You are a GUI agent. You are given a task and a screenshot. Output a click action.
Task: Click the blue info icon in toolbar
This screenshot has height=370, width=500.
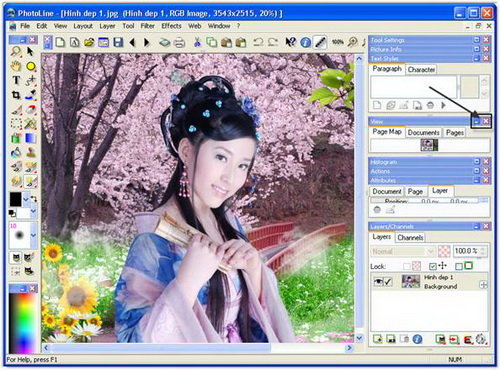pos(305,42)
